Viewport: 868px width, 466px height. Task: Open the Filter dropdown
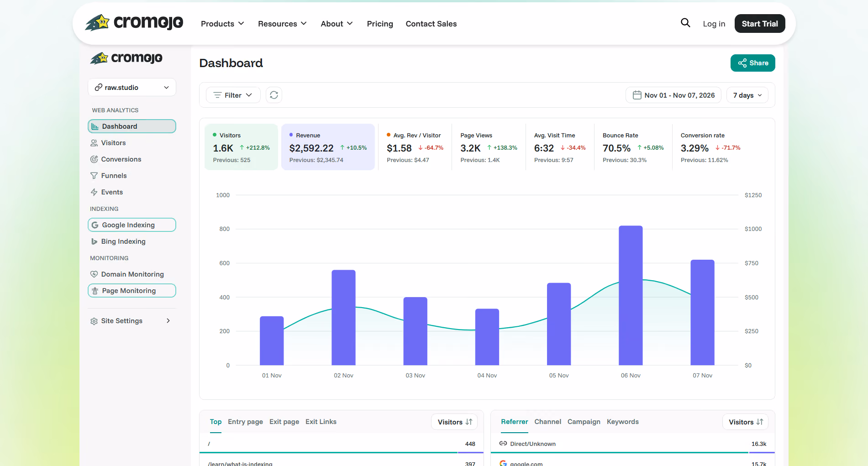click(233, 95)
